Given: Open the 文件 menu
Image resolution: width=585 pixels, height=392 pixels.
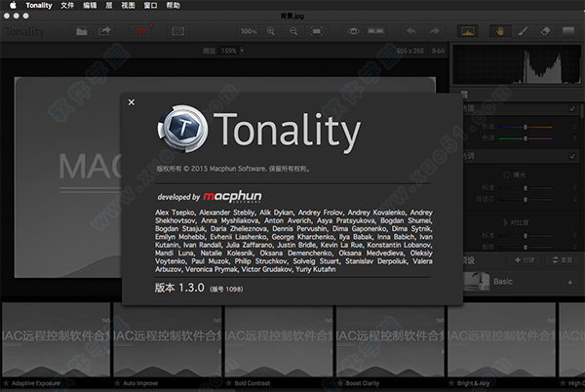Looking at the screenshot, I should 67,5.
